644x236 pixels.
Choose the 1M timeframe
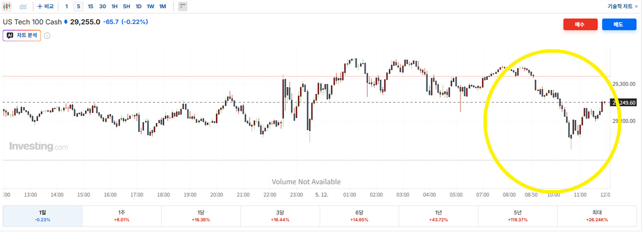click(x=163, y=6)
